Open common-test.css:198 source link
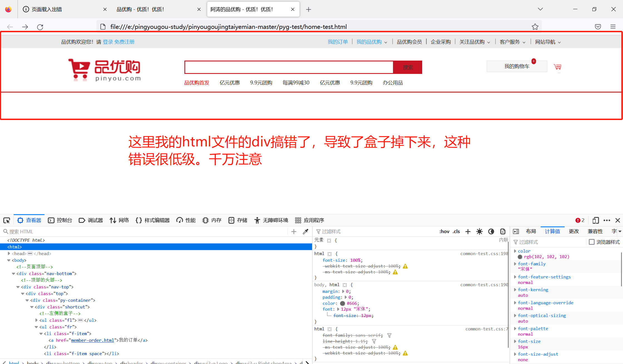Screen dimensions: 623x364 (484, 253)
